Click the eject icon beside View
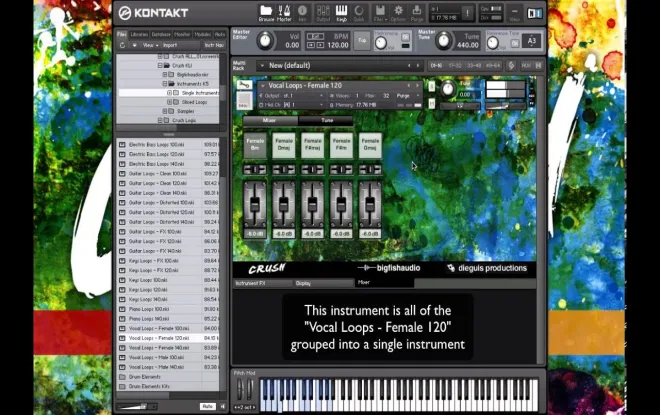660x415 pixels. pos(134,45)
